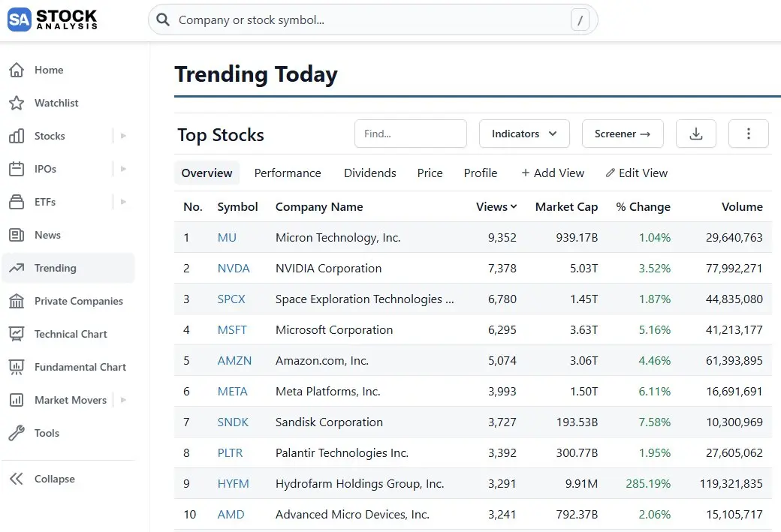
Task: Switch to the Profile tab
Action: point(481,173)
